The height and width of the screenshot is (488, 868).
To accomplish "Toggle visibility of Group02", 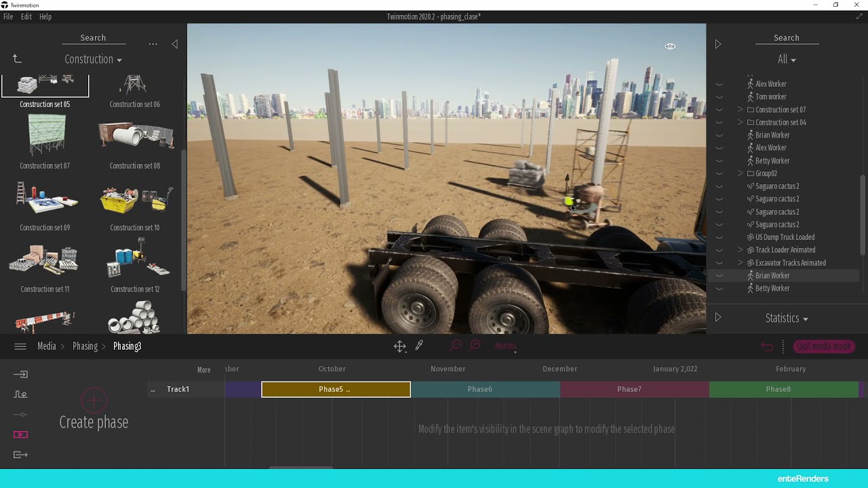I will [719, 174].
